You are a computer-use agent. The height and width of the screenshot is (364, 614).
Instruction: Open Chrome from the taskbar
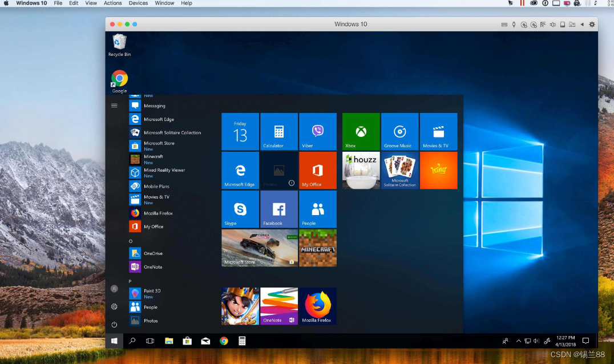(x=224, y=341)
